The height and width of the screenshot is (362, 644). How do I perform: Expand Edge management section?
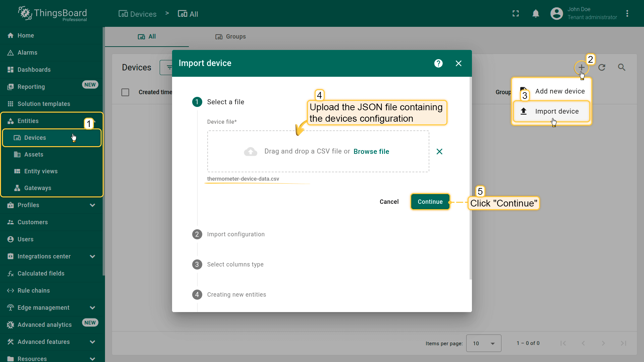click(x=92, y=308)
